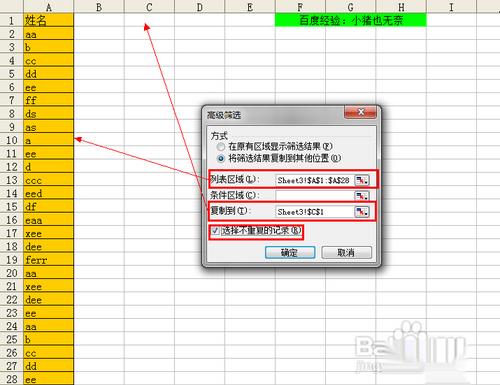
Task: Click cell A17 containing xee
Action: click(x=49, y=233)
